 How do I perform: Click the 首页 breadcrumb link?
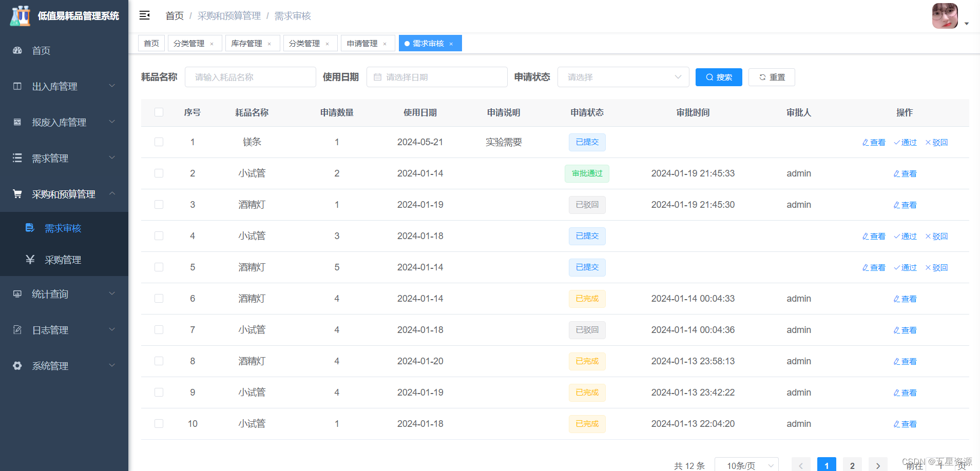pos(175,16)
